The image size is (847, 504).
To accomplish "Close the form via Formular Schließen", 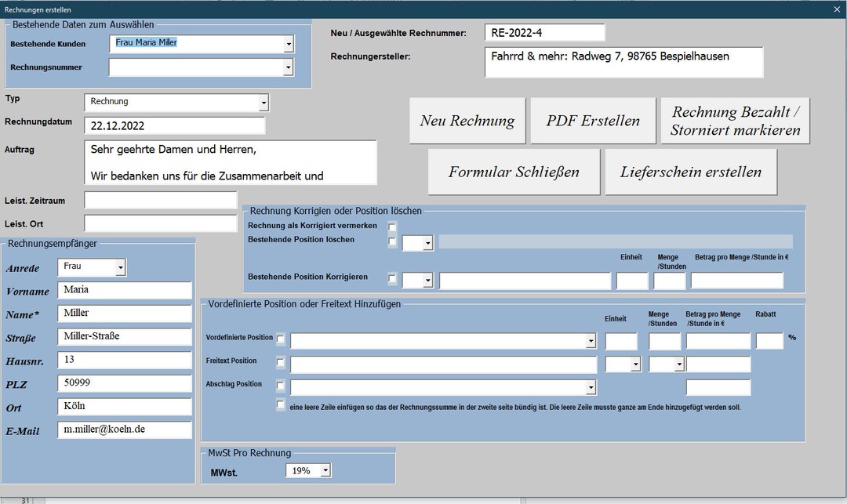I will (x=512, y=171).
